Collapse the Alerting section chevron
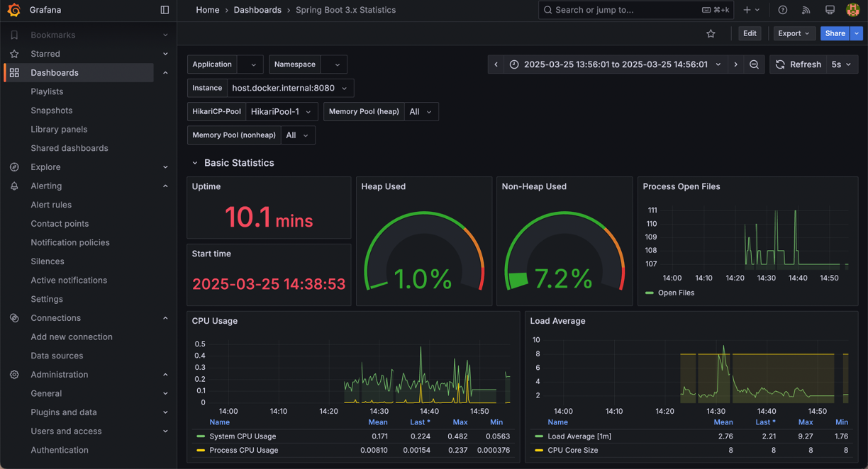 165,186
